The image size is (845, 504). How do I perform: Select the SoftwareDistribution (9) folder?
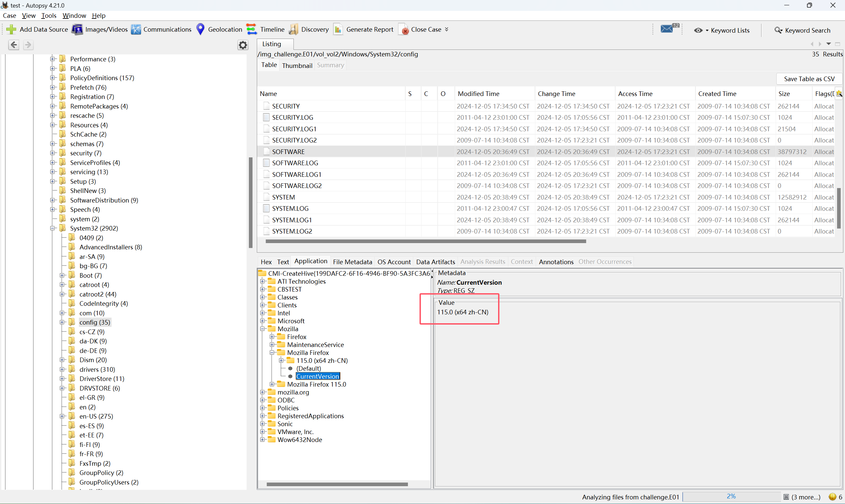click(104, 200)
